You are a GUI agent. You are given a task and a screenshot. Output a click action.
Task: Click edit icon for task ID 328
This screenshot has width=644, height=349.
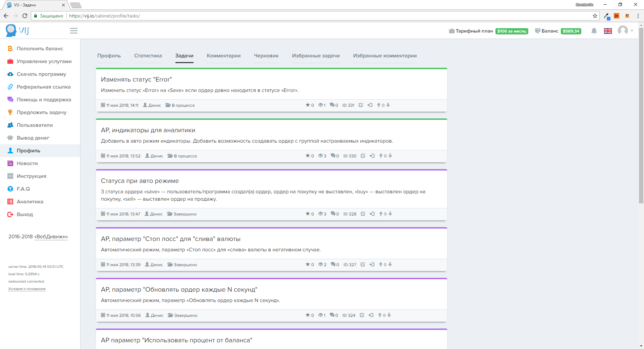(x=363, y=214)
